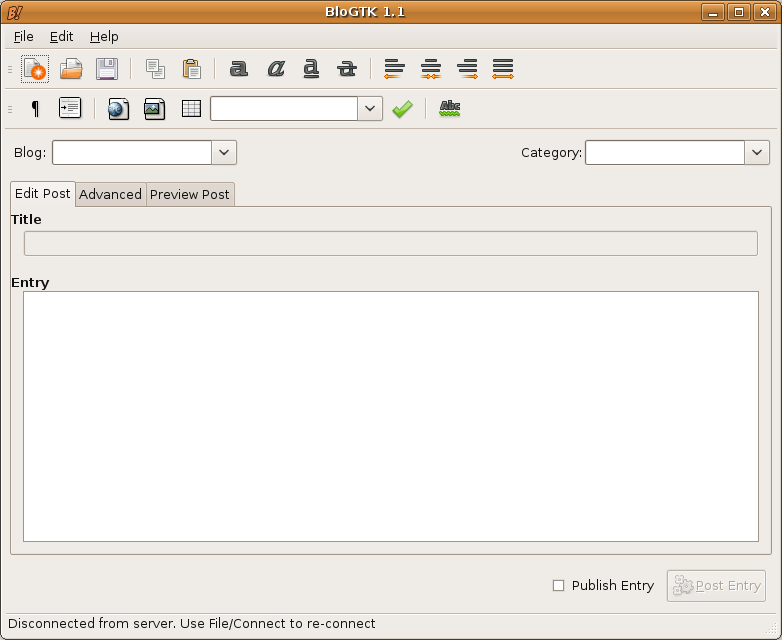Click into the Entry text area
782x640 pixels.
[391, 417]
